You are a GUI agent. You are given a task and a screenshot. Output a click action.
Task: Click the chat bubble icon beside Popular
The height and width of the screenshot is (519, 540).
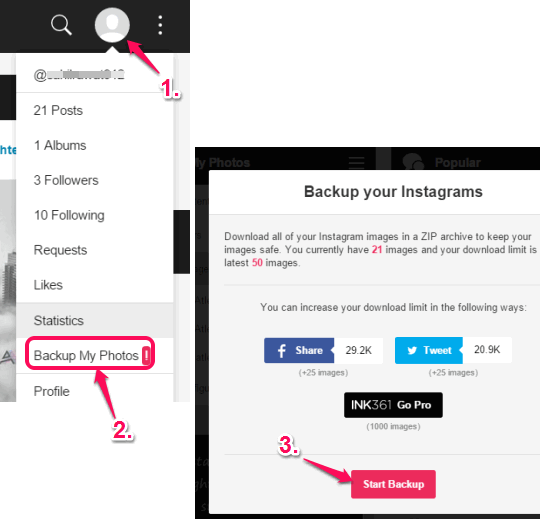(413, 162)
